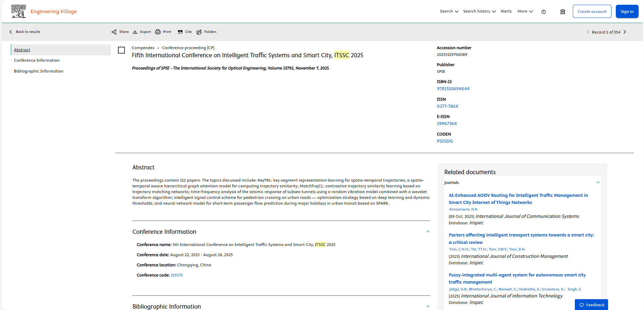Image resolution: width=644 pixels, height=310 pixels.
Task: Open the Search history dropdown
Action: [479, 11]
